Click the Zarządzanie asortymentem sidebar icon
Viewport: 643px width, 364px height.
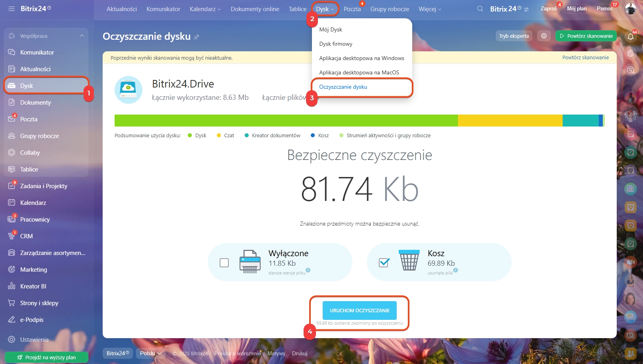[x=12, y=253]
